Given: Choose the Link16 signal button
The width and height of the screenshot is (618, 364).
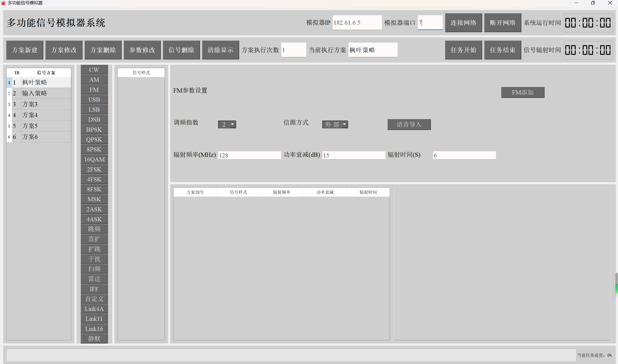Looking at the screenshot, I should coord(94,329).
